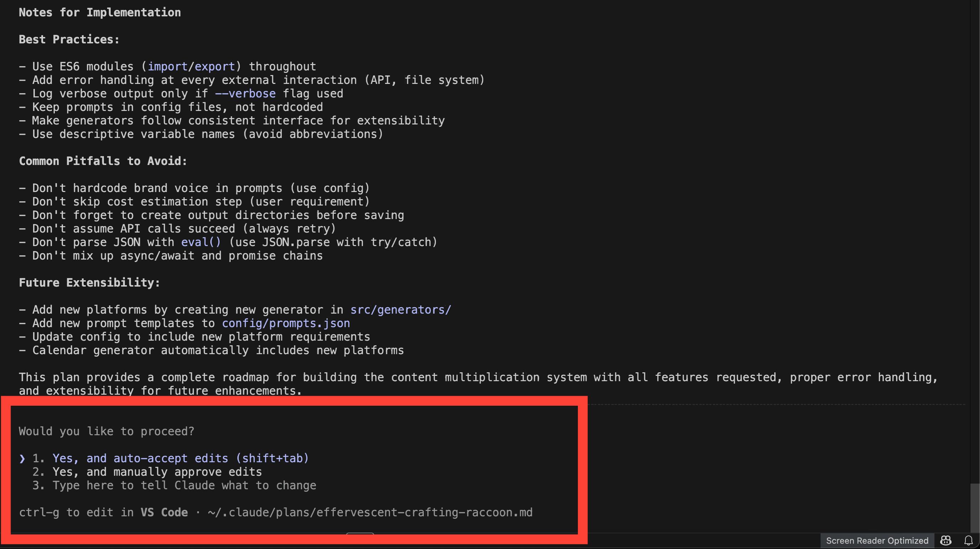The image size is (980, 549).
Task: Click the "Future Extensibility:" heading
Action: (89, 282)
